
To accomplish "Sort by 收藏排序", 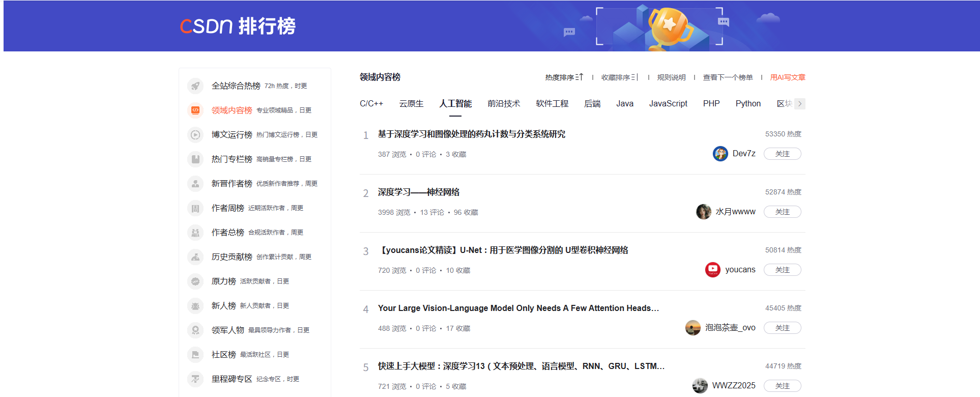I will [x=620, y=77].
